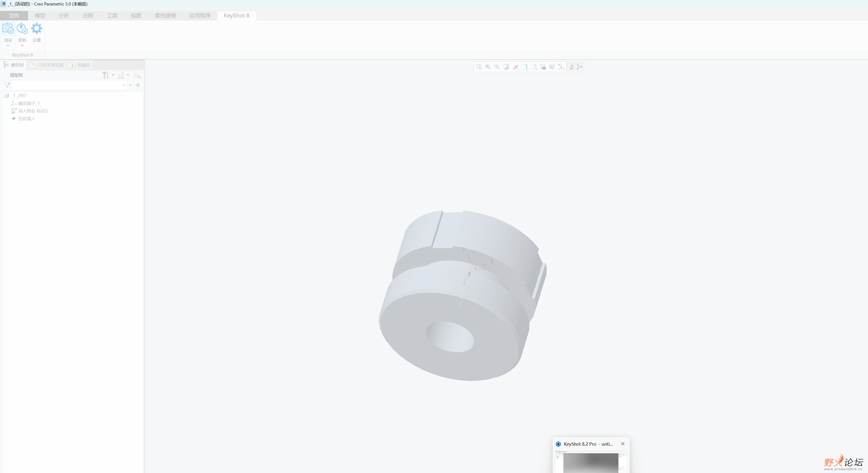Toggle the model tree visibility eye icon
This screenshot has width=868, height=473.
[137, 75]
